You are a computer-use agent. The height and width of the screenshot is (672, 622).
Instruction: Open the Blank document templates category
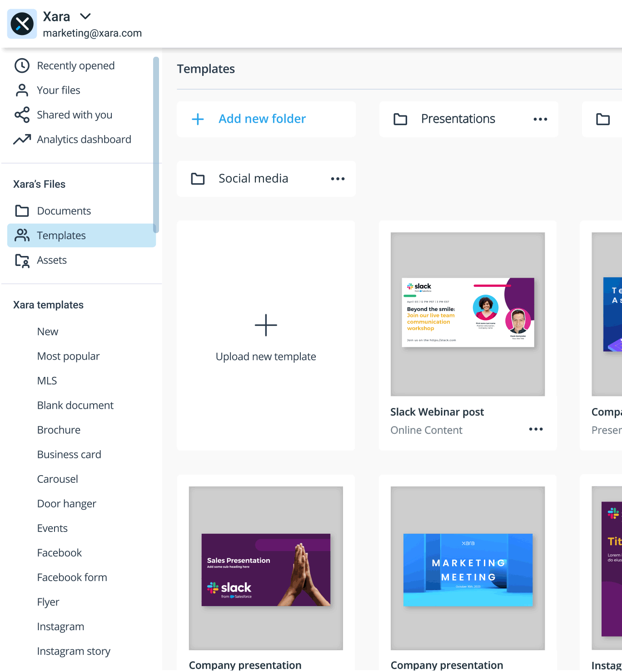(x=75, y=405)
